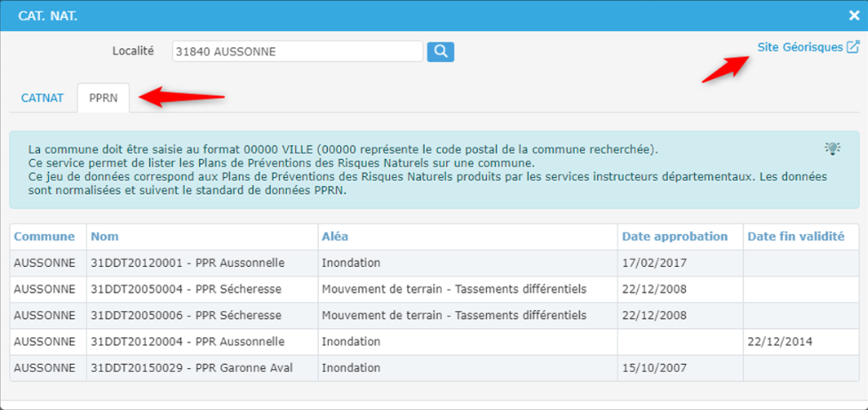This screenshot has width=868, height=410.
Task: Click the Localité input field
Action: [297, 52]
